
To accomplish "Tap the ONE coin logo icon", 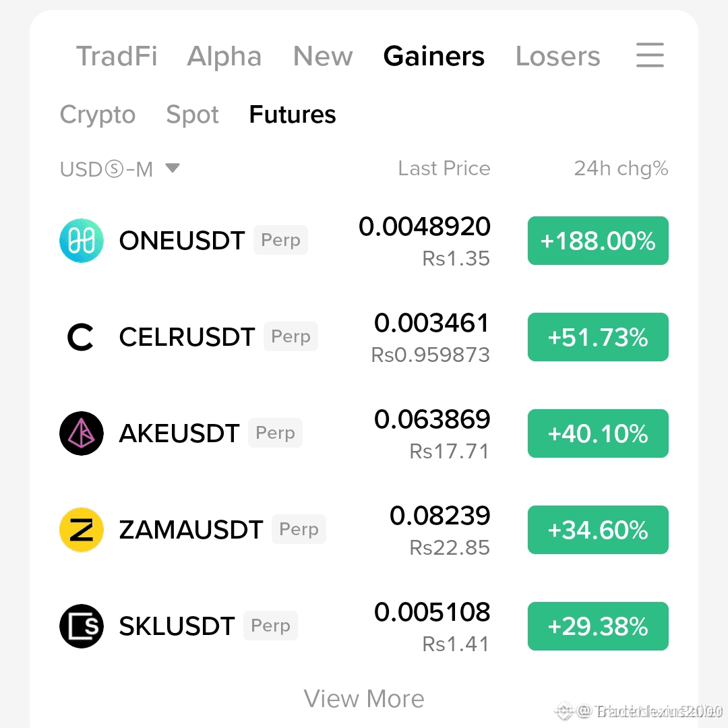I will pos(82,241).
